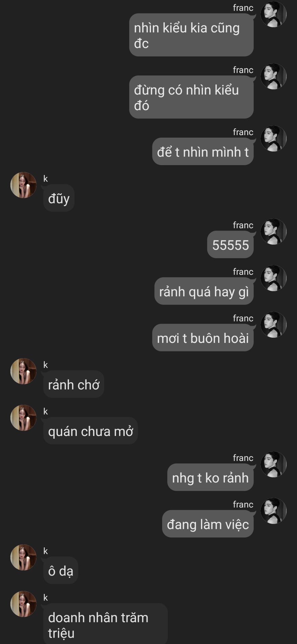The width and height of the screenshot is (297, 644).
Task: Open k's avatar next to 'rảnh chớ'
Action: click(23, 371)
